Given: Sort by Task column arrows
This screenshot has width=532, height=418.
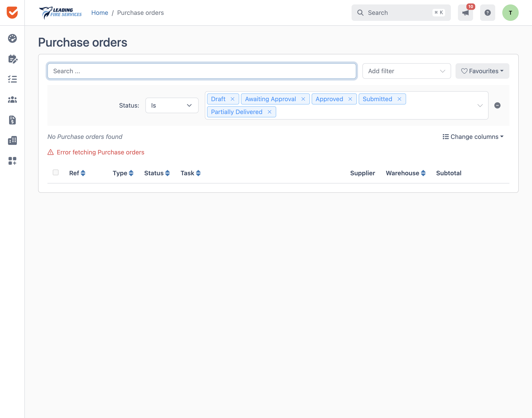Looking at the screenshot, I should 198,173.
